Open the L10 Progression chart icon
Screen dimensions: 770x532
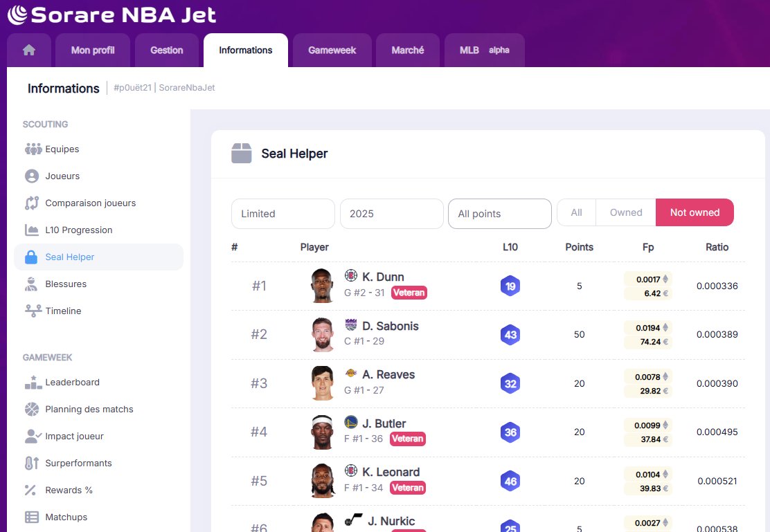coord(32,230)
